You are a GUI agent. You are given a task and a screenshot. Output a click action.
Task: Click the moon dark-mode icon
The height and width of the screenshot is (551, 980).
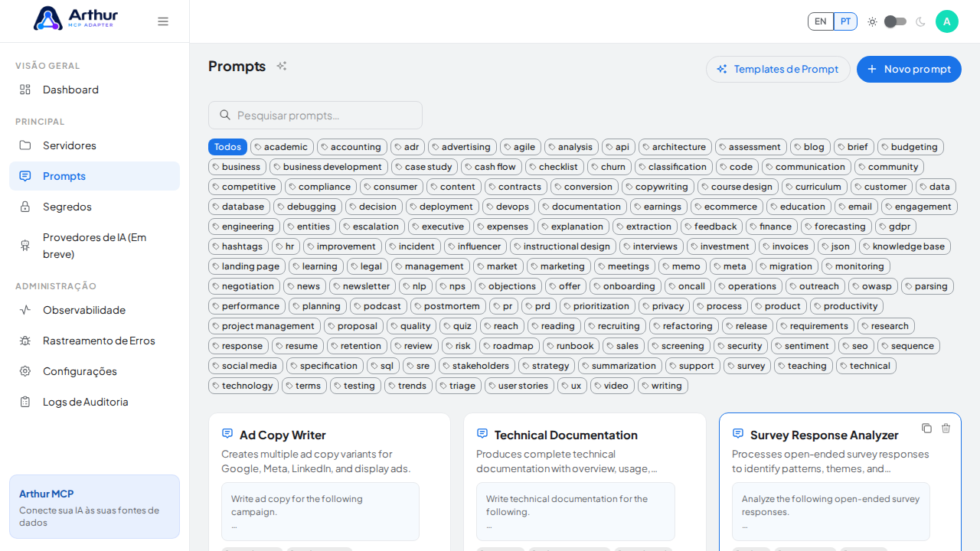tap(920, 21)
